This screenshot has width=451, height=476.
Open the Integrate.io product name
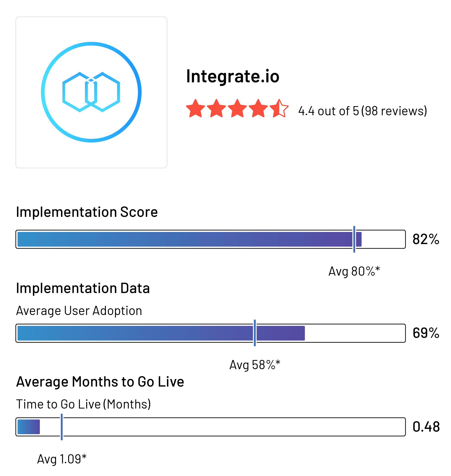click(233, 76)
